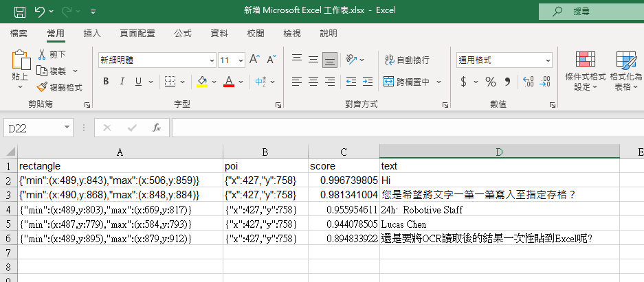Click the increase decimal icon

click(528, 82)
